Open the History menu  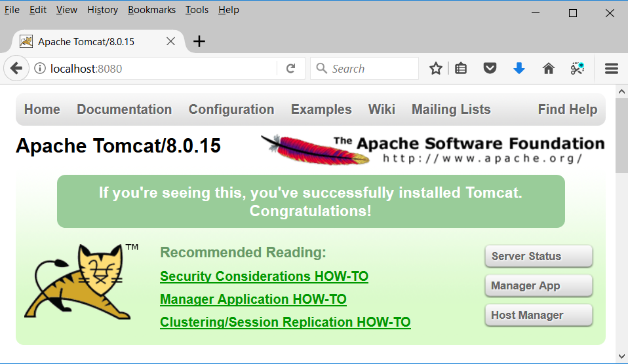point(102,10)
